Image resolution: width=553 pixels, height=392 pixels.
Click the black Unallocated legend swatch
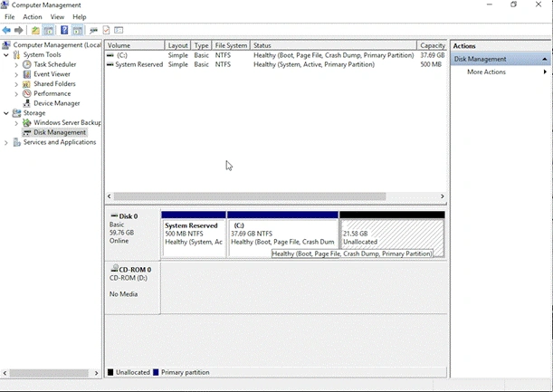pyautogui.click(x=110, y=372)
